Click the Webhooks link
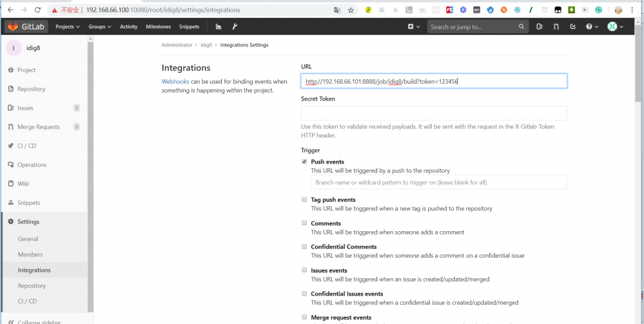Screen dimensions: 644x324 [x=175, y=82]
